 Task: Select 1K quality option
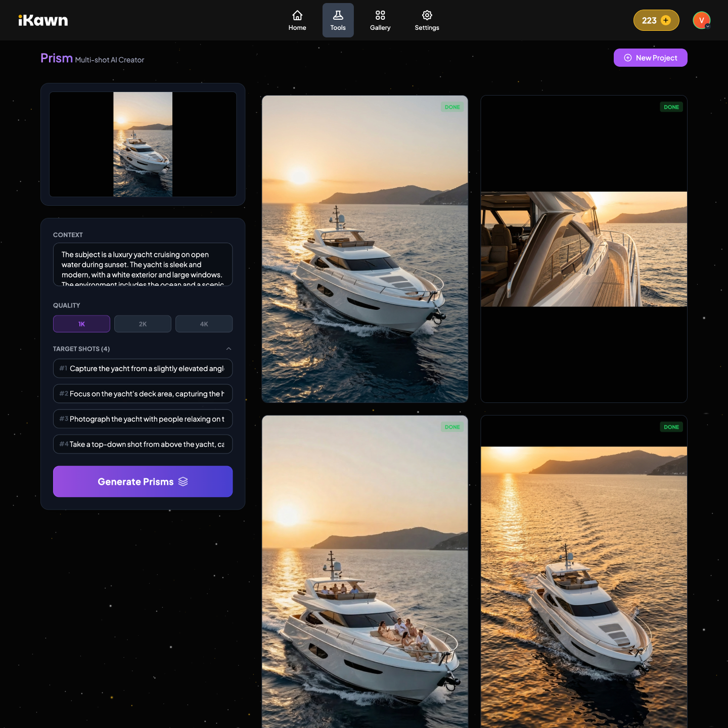[81, 324]
